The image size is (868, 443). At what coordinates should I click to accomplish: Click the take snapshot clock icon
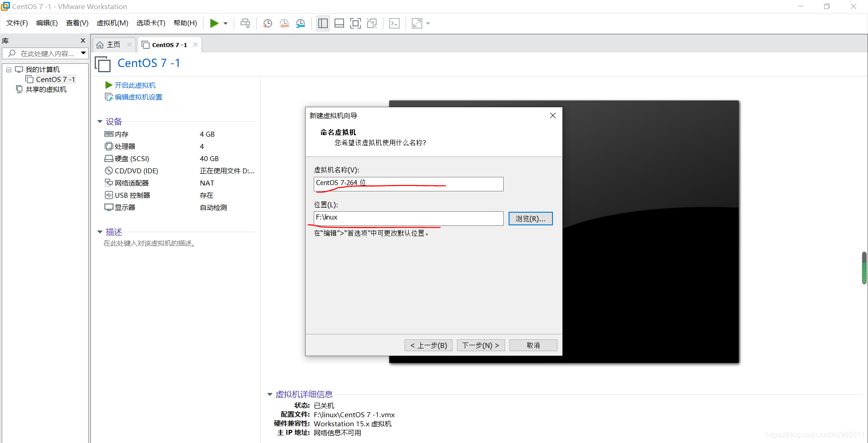coord(268,23)
